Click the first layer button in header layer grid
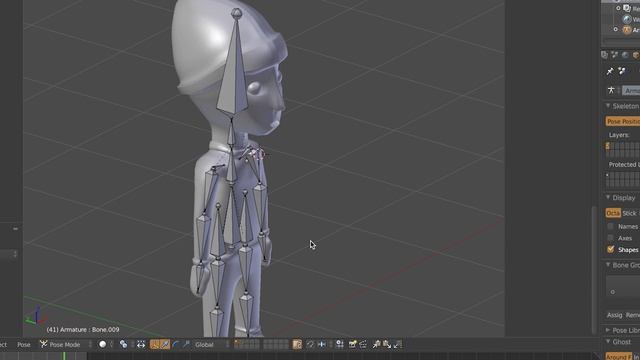This screenshot has width=640, height=360. pos(237,342)
